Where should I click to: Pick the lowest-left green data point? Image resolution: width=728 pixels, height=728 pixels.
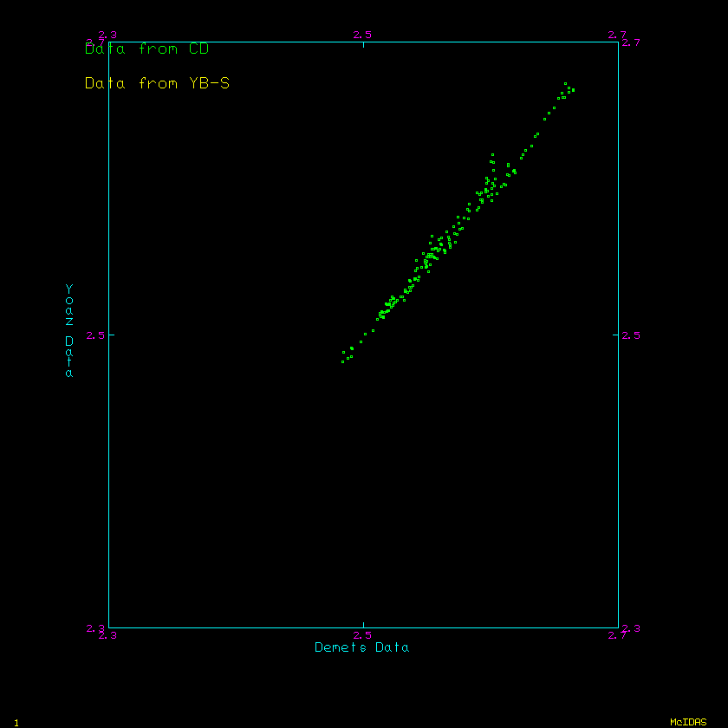point(343,361)
